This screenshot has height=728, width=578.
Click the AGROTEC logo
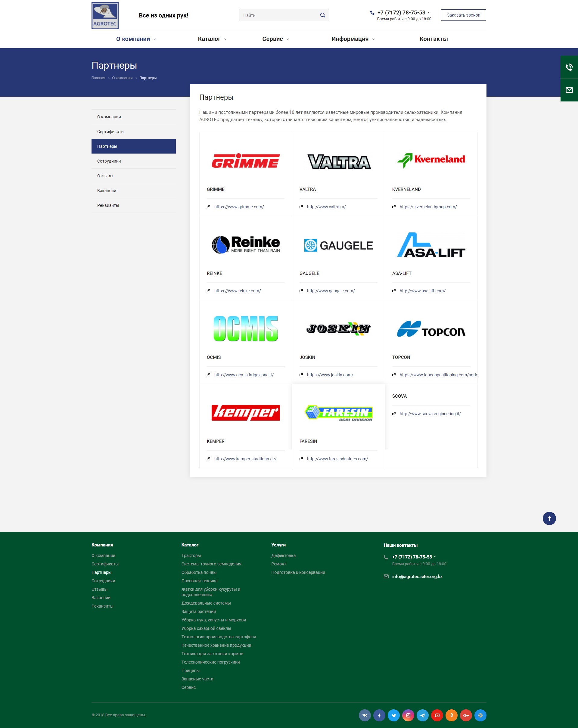pos(105,16)
